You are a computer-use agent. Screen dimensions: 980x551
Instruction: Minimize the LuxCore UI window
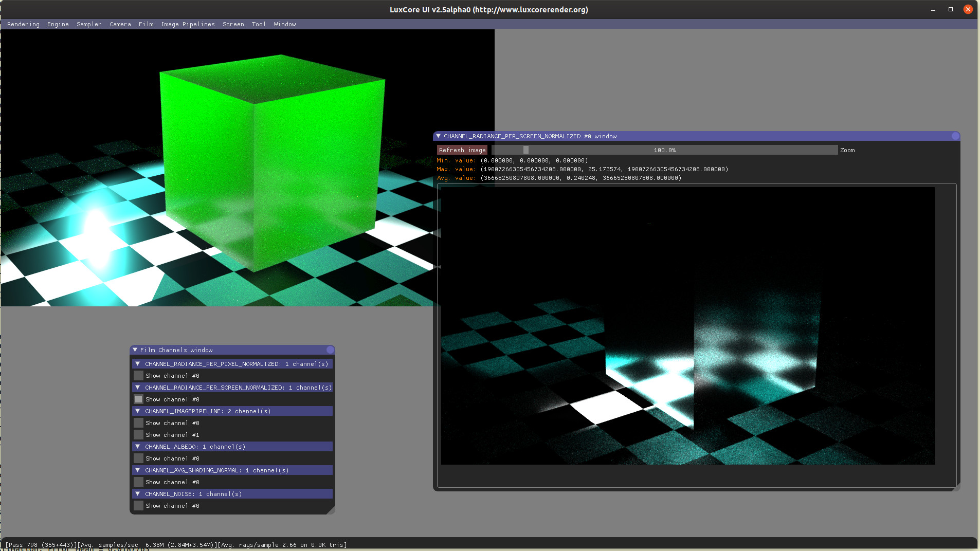pyautogui.click(x=933, y=9)
